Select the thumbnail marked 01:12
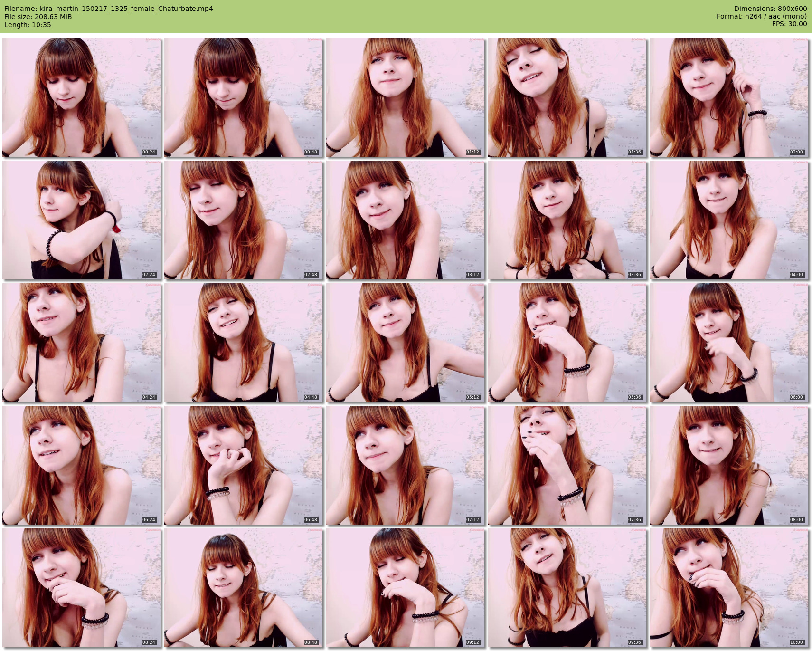The height and width of the screenshot is (651, 812). pyautogui.click(x=405, y=97)
